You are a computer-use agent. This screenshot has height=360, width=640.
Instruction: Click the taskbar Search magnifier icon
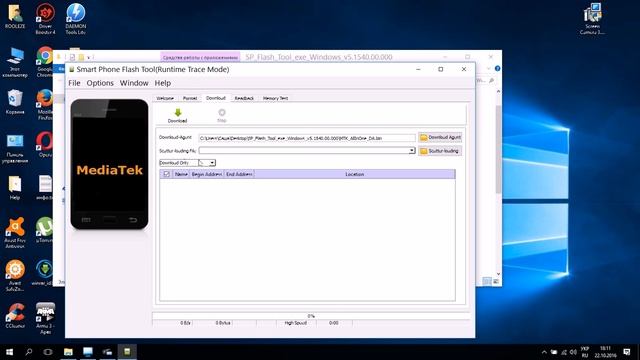(x=29, y=352)
